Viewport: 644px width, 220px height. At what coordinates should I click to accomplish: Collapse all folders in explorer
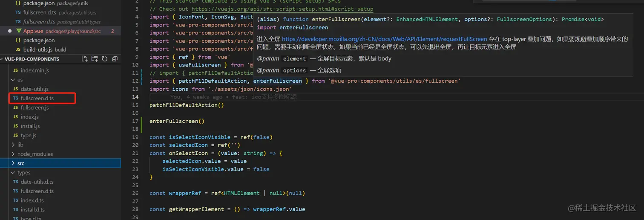click(114, 59)
